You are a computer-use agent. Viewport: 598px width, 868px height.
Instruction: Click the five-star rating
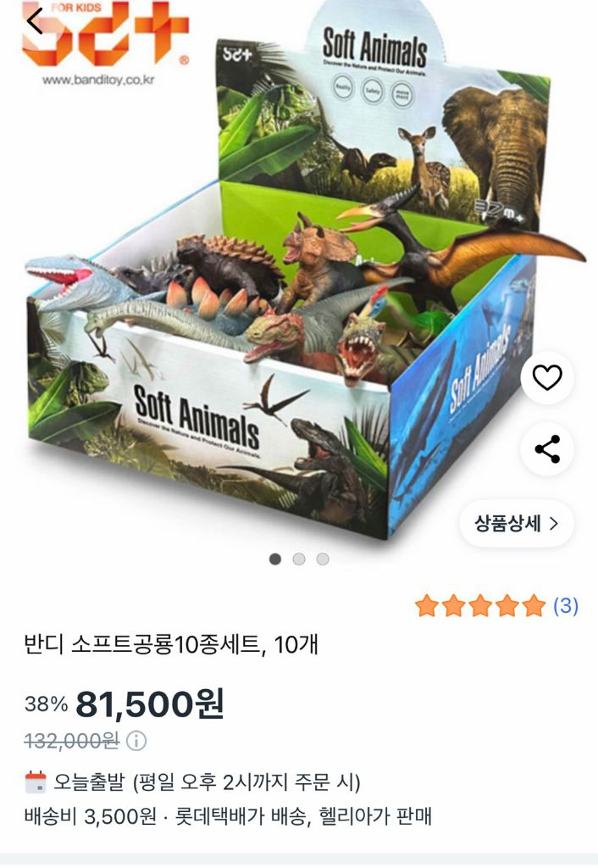pos(481,606)
